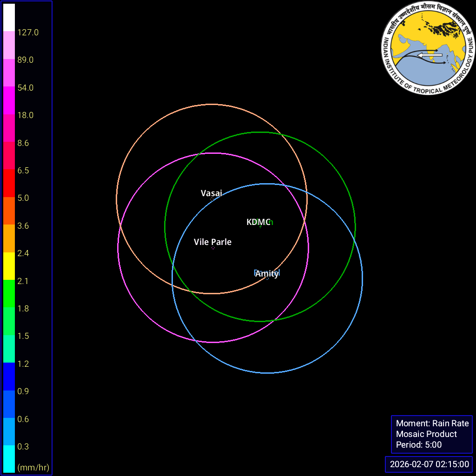Click the 'Period: 5:00' text
Screen dimensions: 476x476
418,445
